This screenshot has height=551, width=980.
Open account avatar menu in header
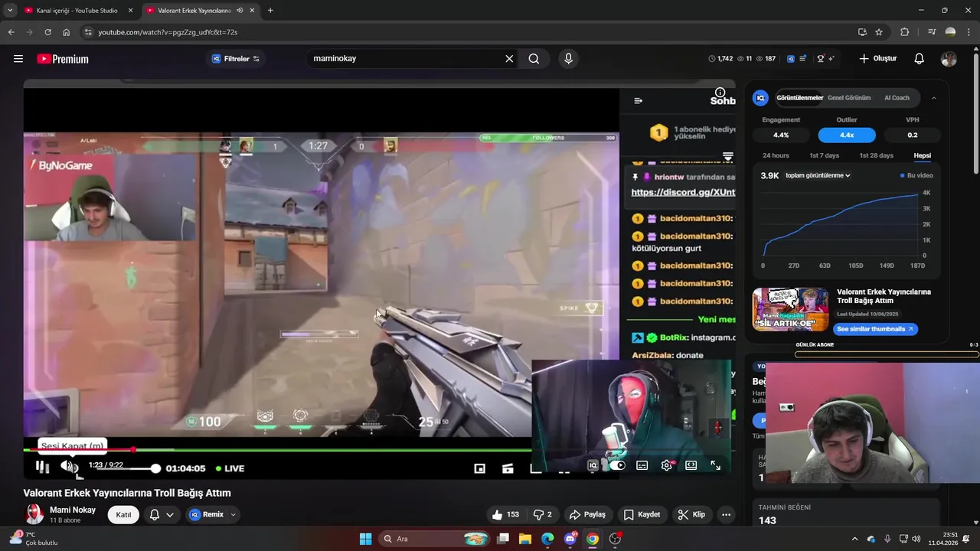(949, 59)
